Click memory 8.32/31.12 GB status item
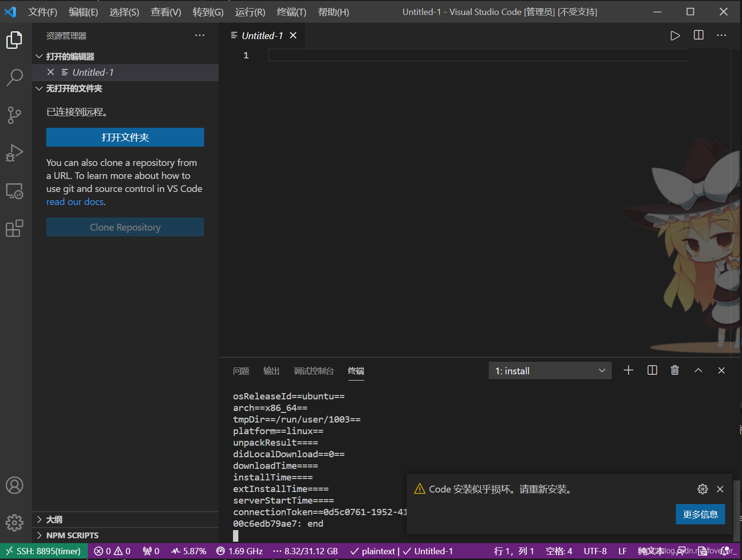This screenshot has height=560, width=742. pos(305,551)
